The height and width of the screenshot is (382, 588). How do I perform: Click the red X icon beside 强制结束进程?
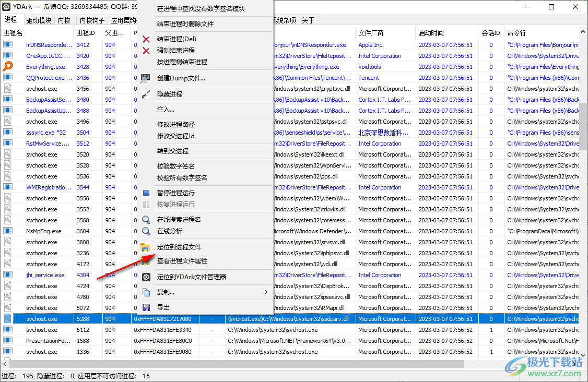[146, 51]
